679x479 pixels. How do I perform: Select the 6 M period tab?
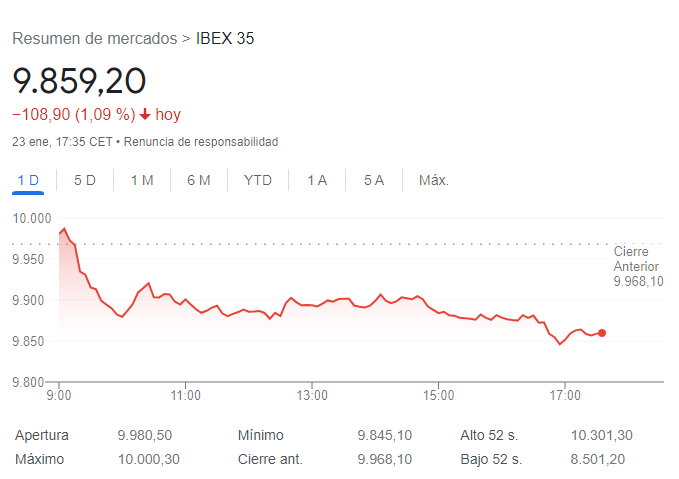[x=199, y=180]
